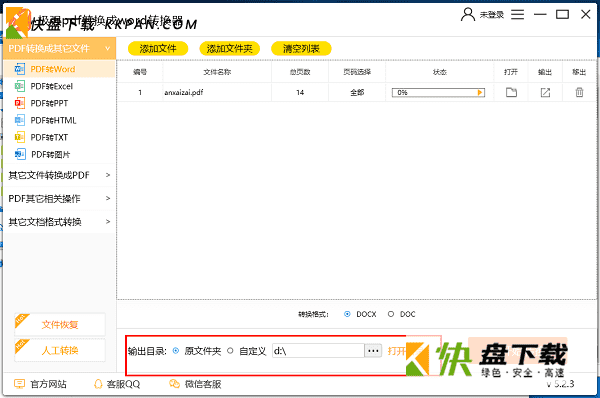600x398 pixels.
Task: Click the 未登录 login text
Action: click(x=492, y=15)
